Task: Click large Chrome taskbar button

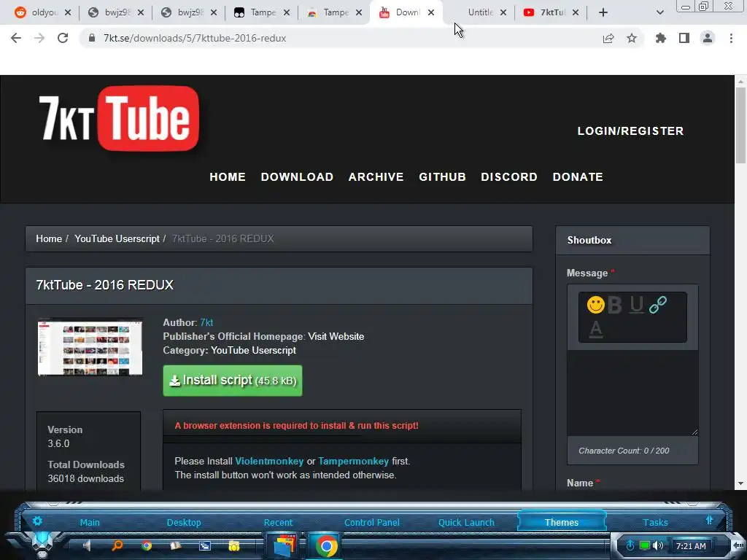Action: (x=326, y=545)
